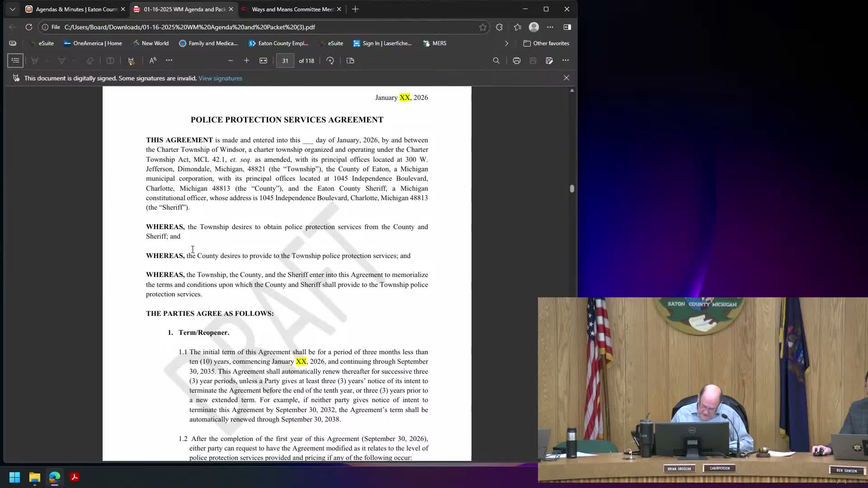Open the PDF search magnifier
The image size is (868, 488).
[x=496, y=61]
